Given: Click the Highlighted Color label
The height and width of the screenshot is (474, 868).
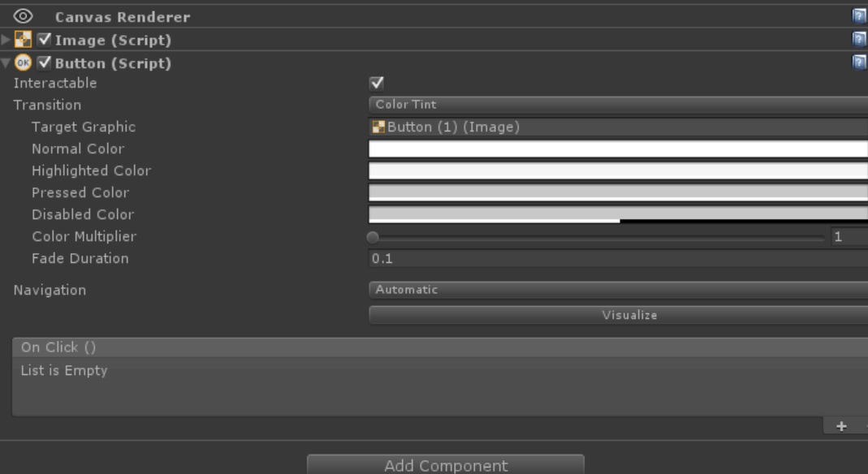Looking at the screenshot, I should [x=91, y=171].
